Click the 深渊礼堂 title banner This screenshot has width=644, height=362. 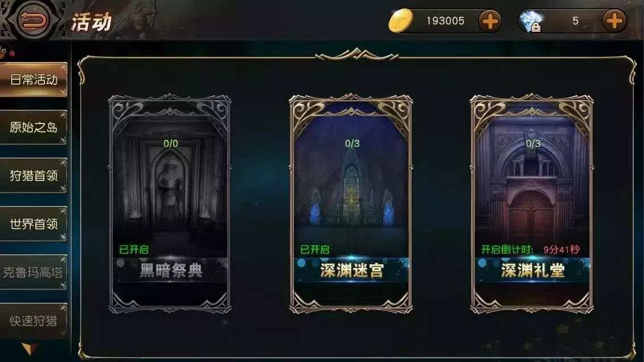coord(532,270)
